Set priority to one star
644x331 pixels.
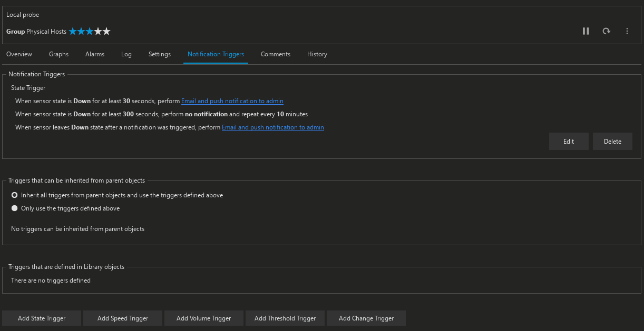[x=73, y=32]
